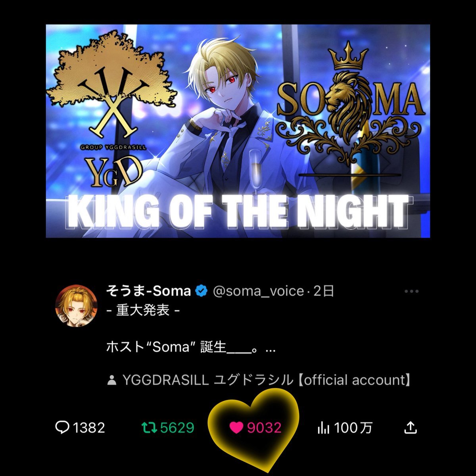
Task: Click the display name そうま-Soma
Action: [148, 291]
